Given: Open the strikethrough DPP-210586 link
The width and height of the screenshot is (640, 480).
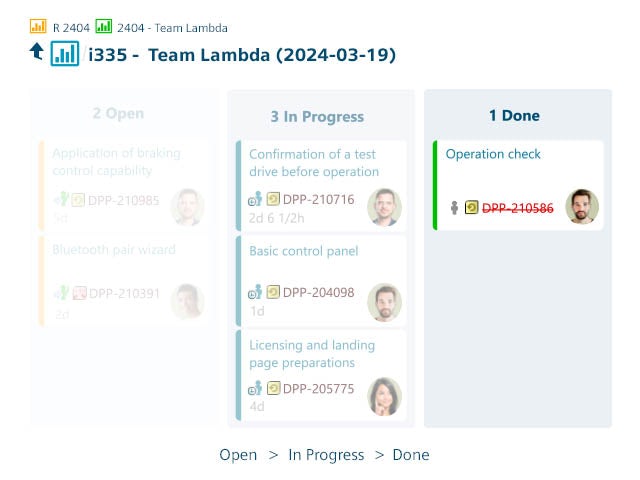Looking at the screenshot, I should (x=518, y=208).
